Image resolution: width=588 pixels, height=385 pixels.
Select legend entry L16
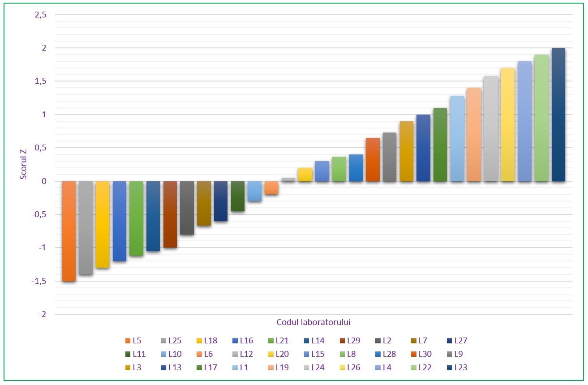click(x=243, y=341)
